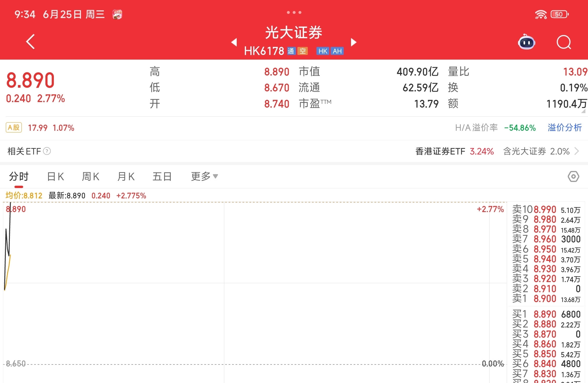Select the 卖4 row at 8.930
The width and height of the screenshot is (588, 383).
[546, 269]
